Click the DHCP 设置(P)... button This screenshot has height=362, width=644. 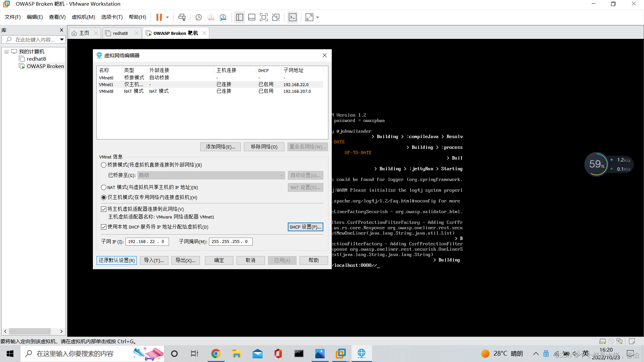(x=305, y=227)
